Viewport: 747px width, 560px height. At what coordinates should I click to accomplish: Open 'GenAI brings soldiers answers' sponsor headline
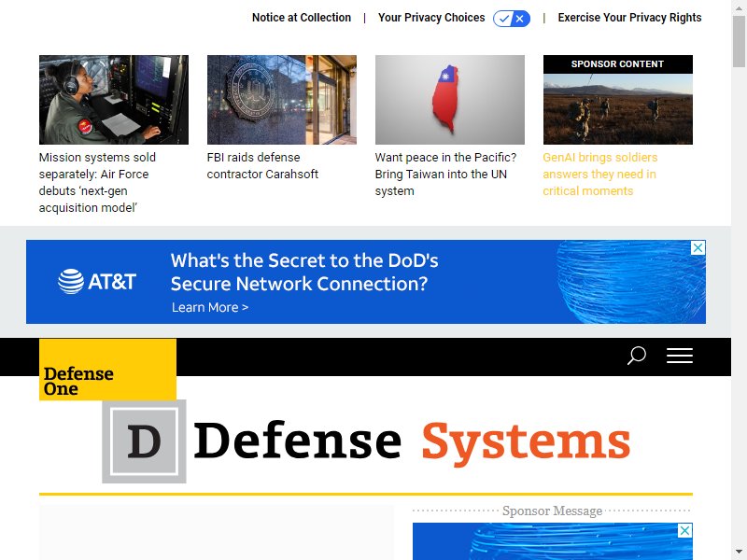pos(599,174)
